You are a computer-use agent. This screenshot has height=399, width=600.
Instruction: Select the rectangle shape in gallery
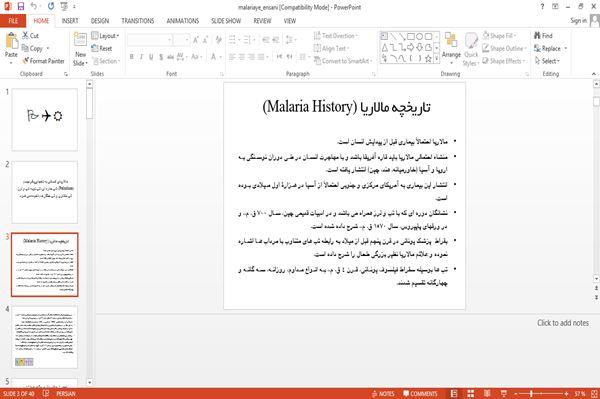[411, 36]
